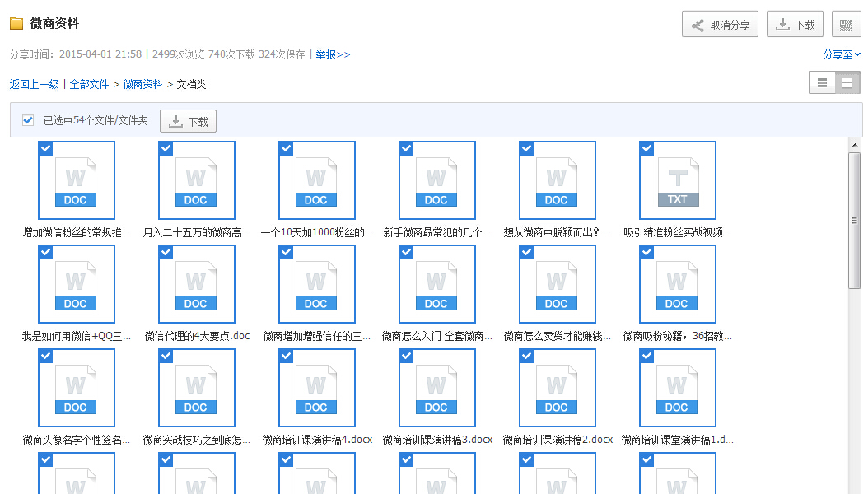The image size is (868, 494).
Task: Click file name 微商怎么入门 全套微商...
Action: point(436,336)
